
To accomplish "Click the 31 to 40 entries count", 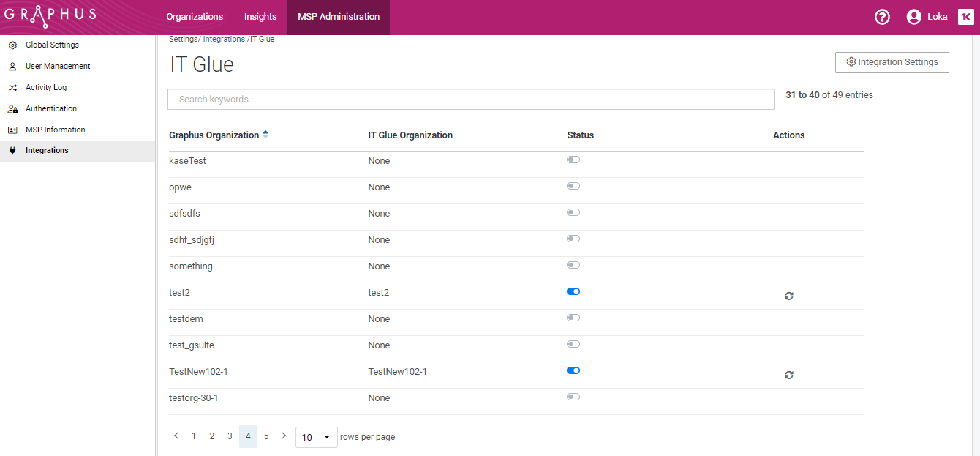I will click(829, 95).
